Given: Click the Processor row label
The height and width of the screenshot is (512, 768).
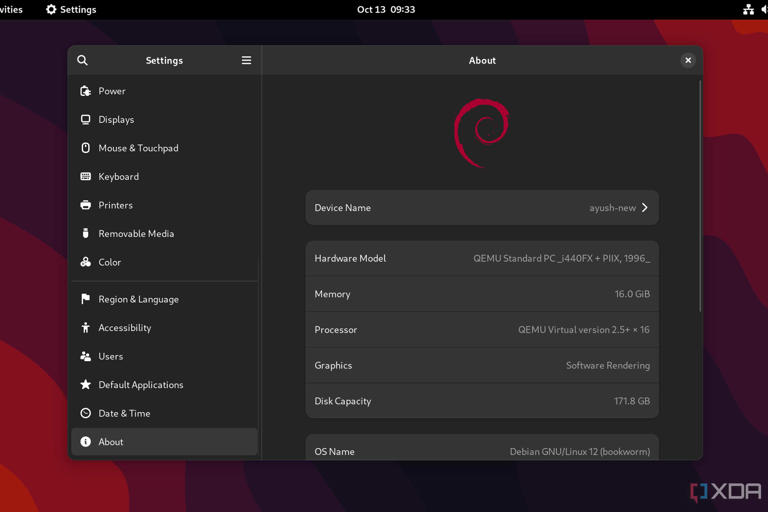Looking at the screenshot, I should point(336,330).
